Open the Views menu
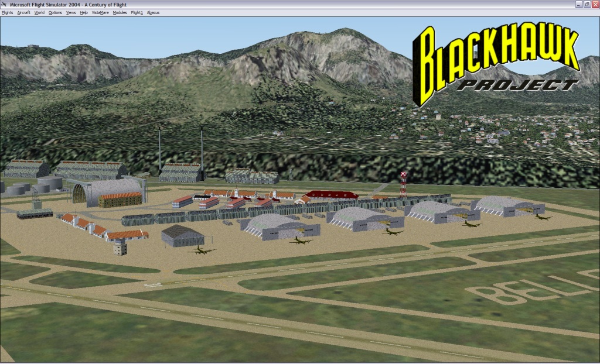The width and height of the screenshot is (600, 364). click(x=71, y=13)
